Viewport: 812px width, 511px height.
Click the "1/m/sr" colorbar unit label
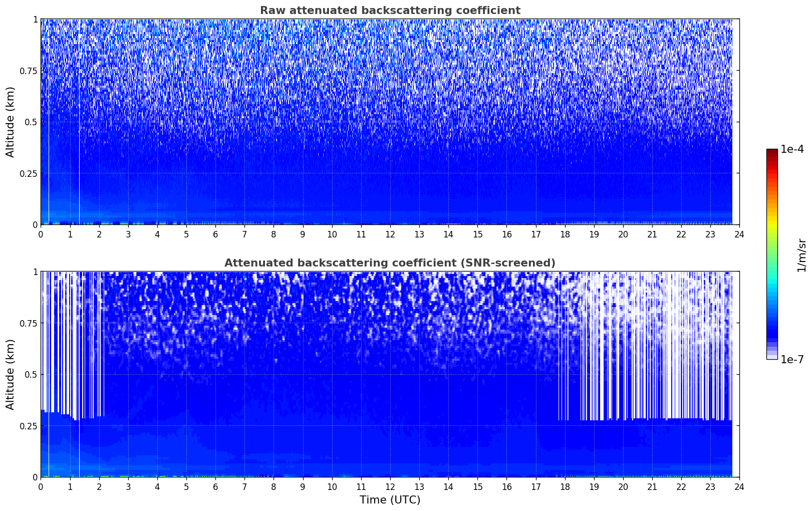tap(801, 254)
